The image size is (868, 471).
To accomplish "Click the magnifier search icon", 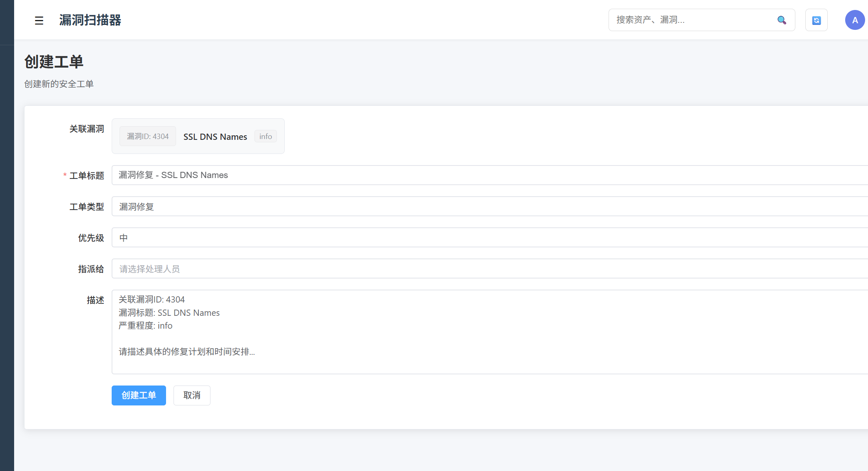I will [x=782, y=20].
